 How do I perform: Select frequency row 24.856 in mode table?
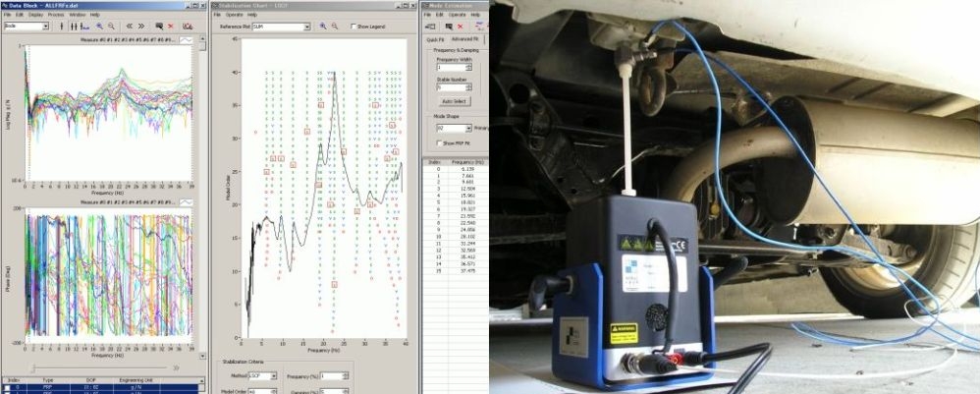click(x=456, y=229)
